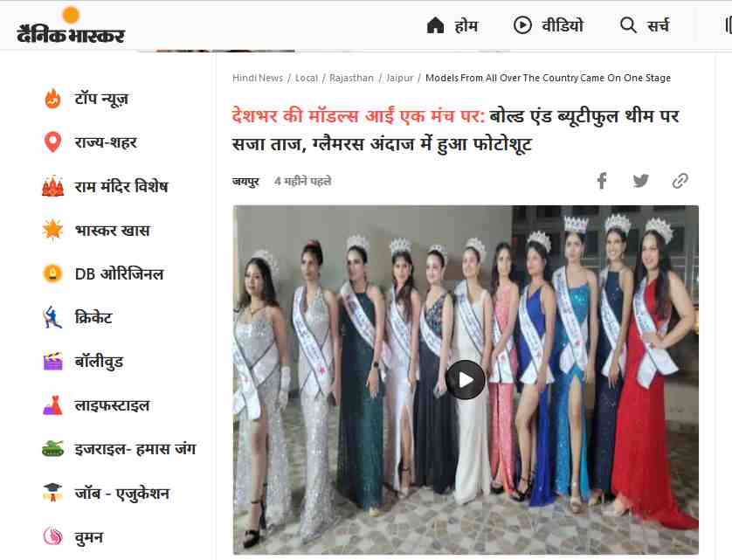
Task: Play the models video
Action: (x=465, y=380)
